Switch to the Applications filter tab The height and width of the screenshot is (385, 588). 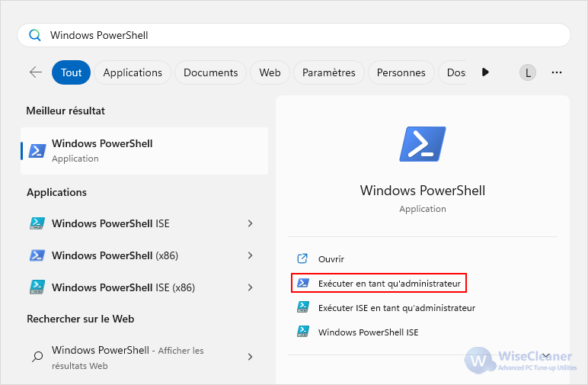pyautogui.click(x=133, y=72)
